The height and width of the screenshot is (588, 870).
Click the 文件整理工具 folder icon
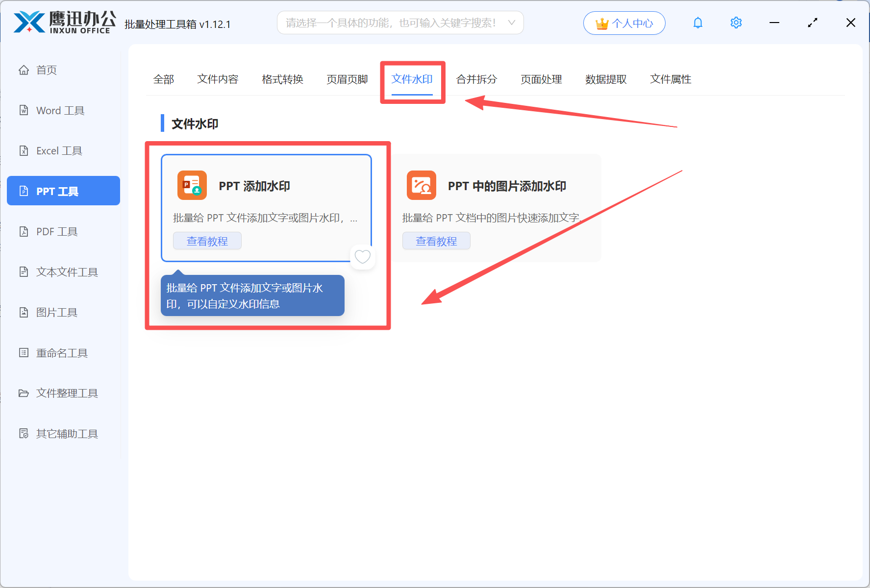(x=24, y=393)
